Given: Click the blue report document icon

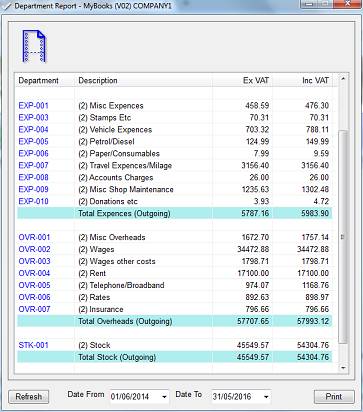Looking at the screenshot, I should pyautogui.click(x=34, y=46).
